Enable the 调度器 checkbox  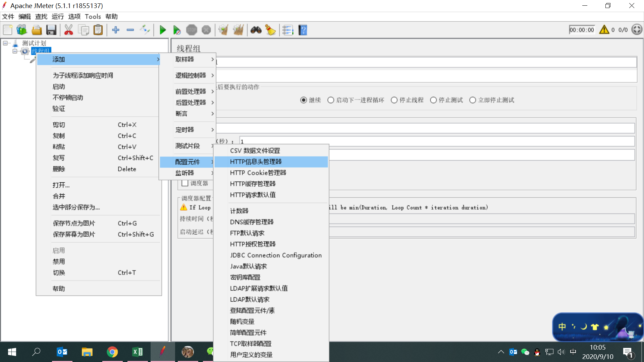(x=185, y=183)
